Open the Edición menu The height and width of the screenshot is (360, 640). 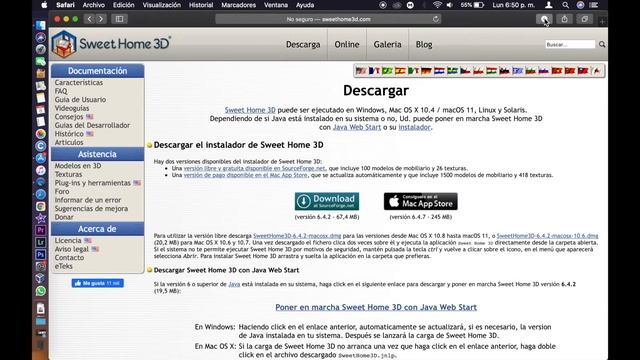pyautogui.click(x=123, y=5)
